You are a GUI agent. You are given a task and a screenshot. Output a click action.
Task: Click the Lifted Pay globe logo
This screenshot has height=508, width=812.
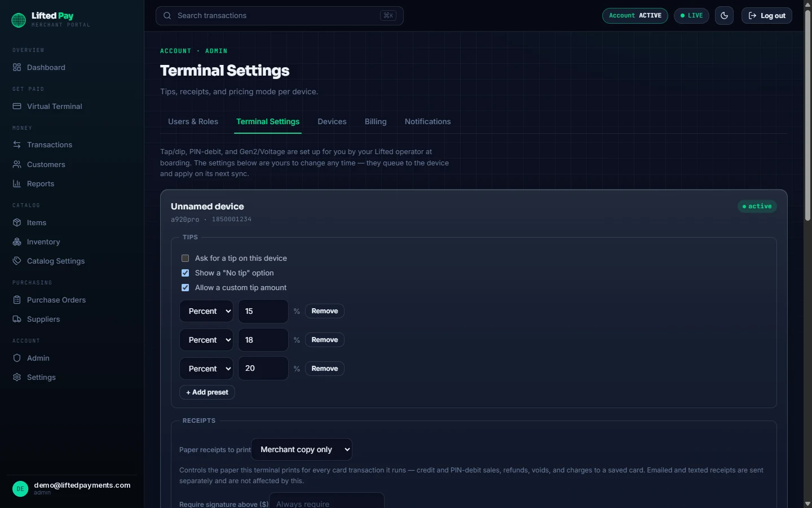(19, 20)
